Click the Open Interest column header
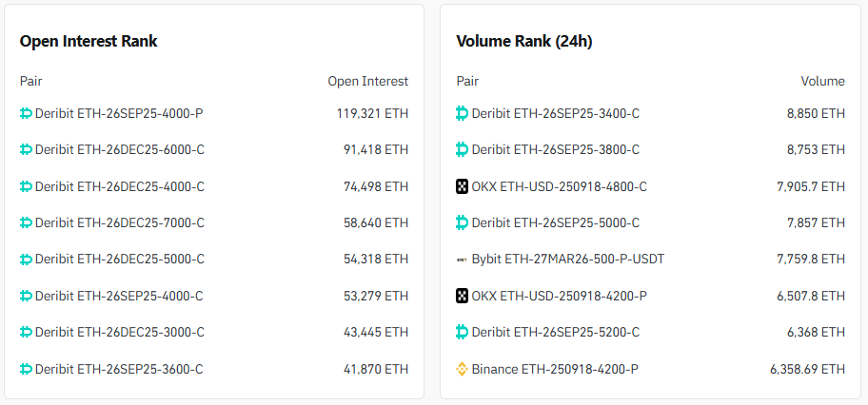This screenshot has width=868, height=405. (368, 82)
